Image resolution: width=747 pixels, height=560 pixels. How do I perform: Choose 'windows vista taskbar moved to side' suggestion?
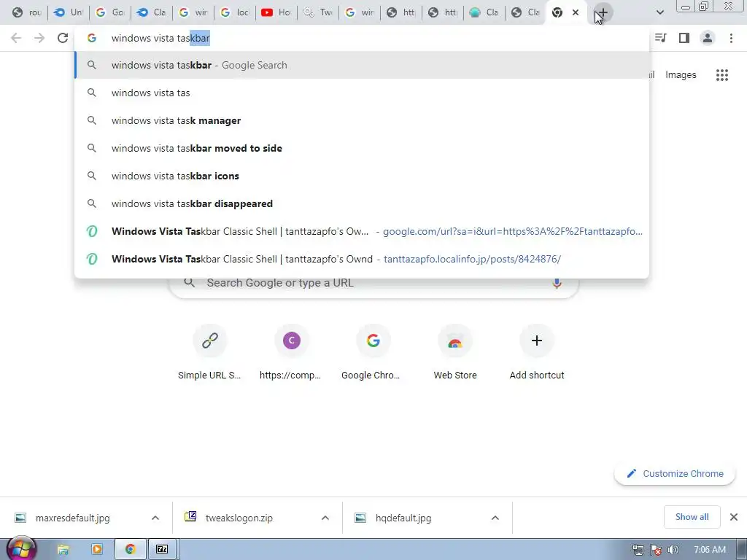[362, 148]
